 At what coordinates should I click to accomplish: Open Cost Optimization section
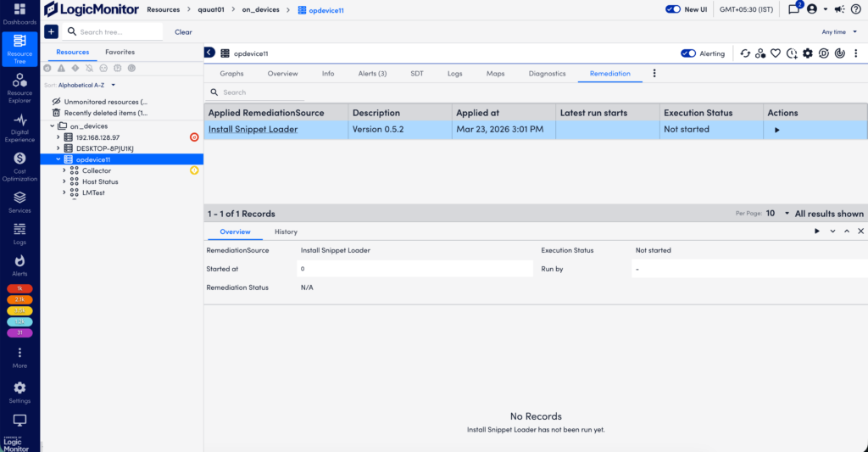[x=19, y=167]
